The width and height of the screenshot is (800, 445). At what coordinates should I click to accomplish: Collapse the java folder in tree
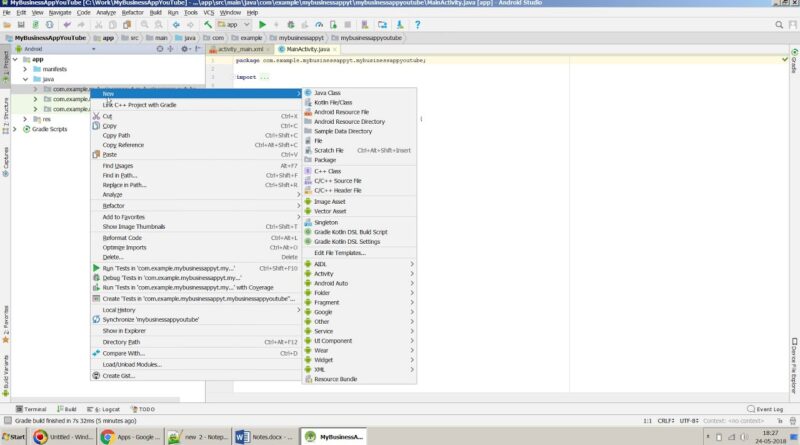pyautogui.click(x=25, y=79)
